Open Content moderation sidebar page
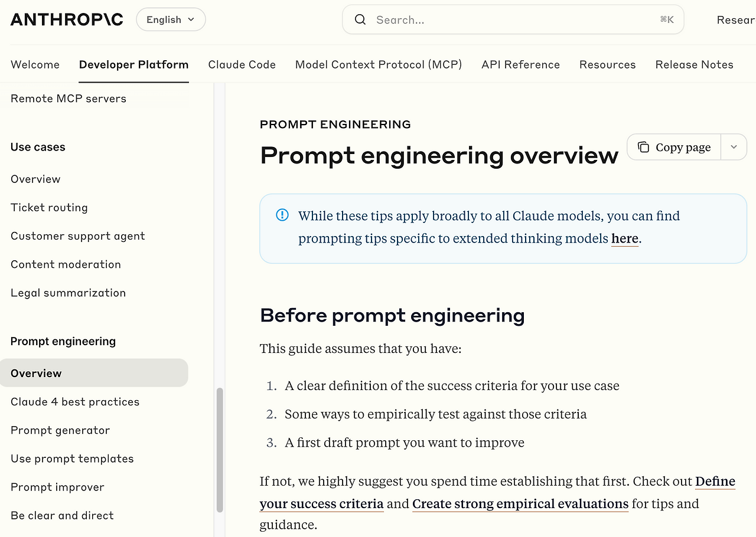Image resolution: width=756 pixels, height=537 pixels. pos(66,264)
